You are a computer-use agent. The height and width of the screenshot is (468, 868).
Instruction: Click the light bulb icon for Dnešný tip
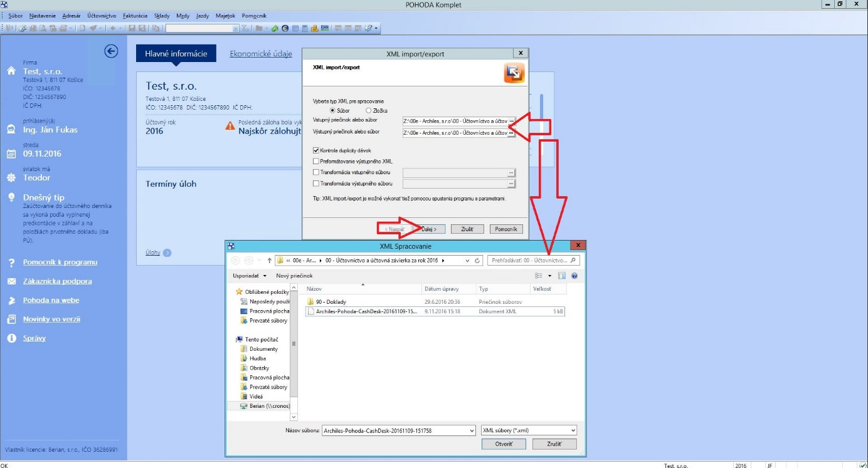[11, 197]
